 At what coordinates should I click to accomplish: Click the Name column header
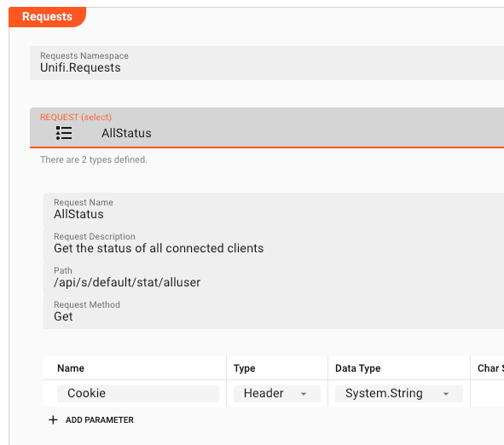click(71, 368)
